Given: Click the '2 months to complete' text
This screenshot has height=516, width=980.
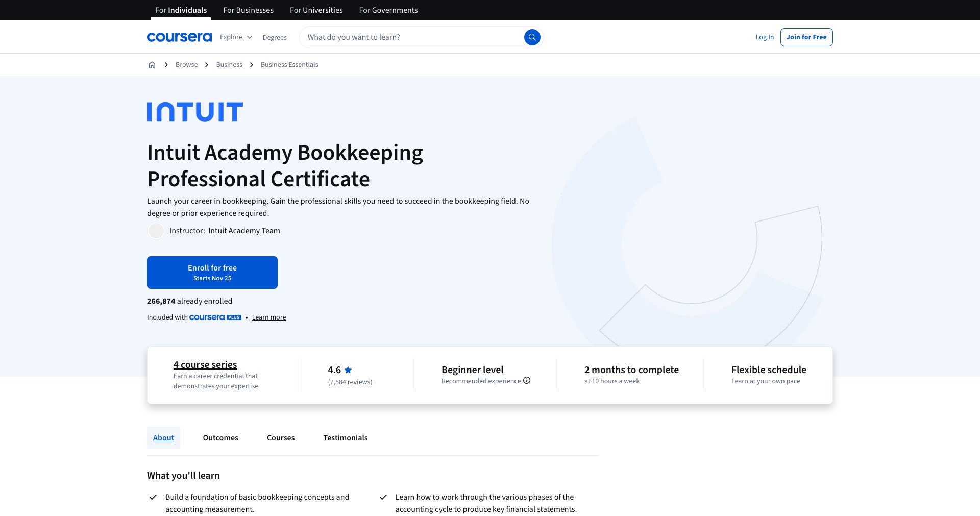Looking at the screenshot, I should coord(631,370).
